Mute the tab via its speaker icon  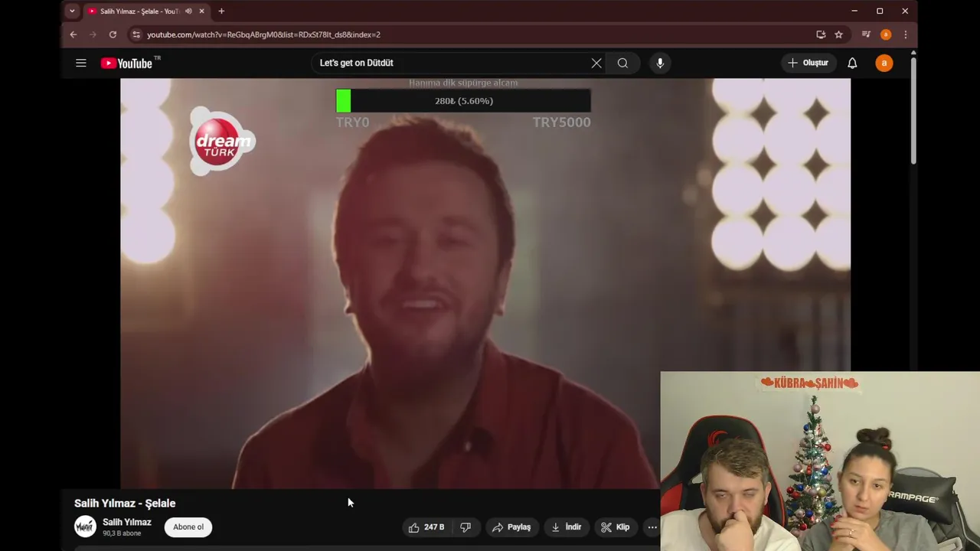[x=188, y=11]
